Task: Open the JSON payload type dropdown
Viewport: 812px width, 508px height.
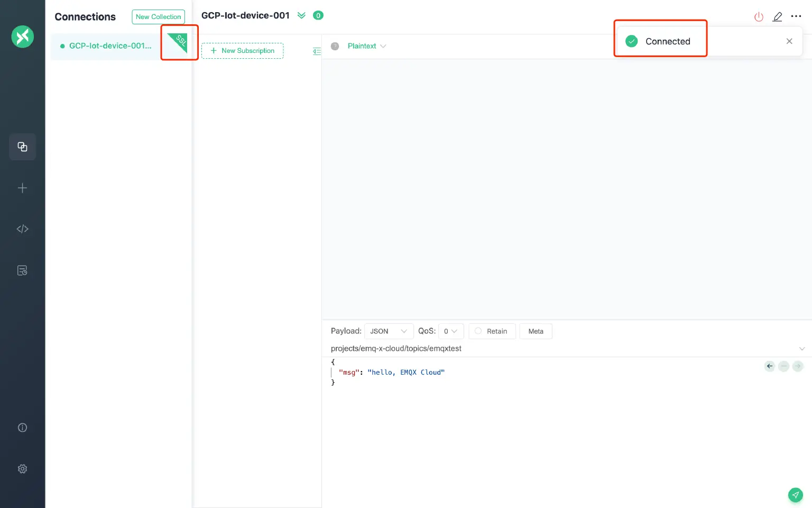Action: point(389,331)
